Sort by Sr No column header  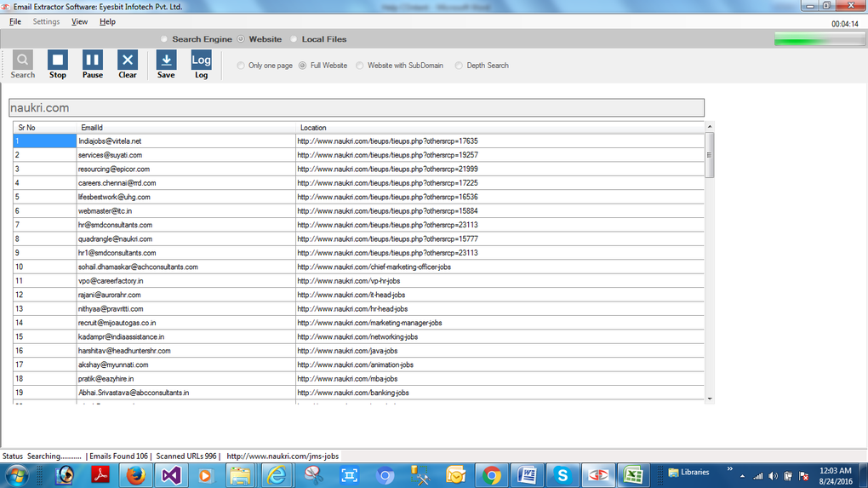coord(45,128)
